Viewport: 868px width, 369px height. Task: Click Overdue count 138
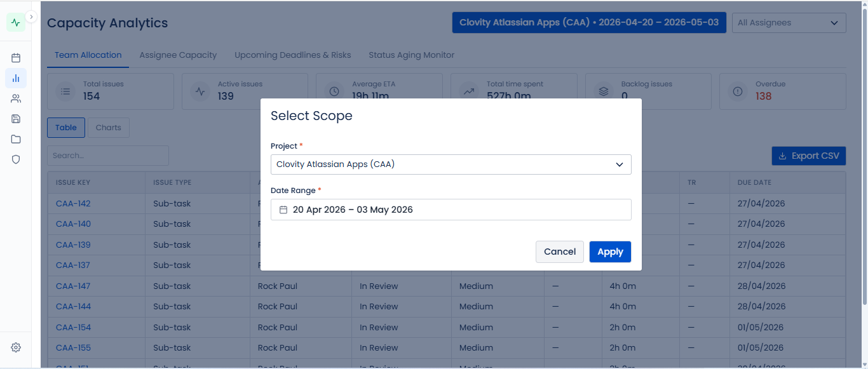[764, 97]
